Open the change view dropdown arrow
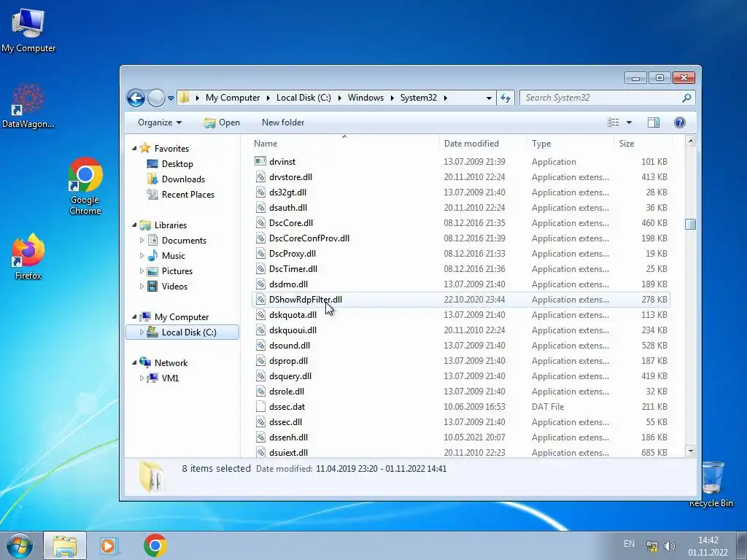This screenshot has width=747, height=560. pyautogui.click(x=629, y=122)
